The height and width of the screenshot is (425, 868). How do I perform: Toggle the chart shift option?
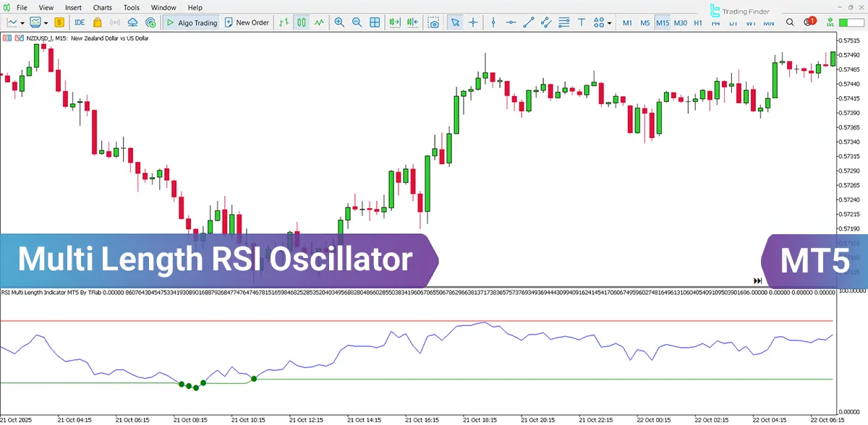point(412,22)
